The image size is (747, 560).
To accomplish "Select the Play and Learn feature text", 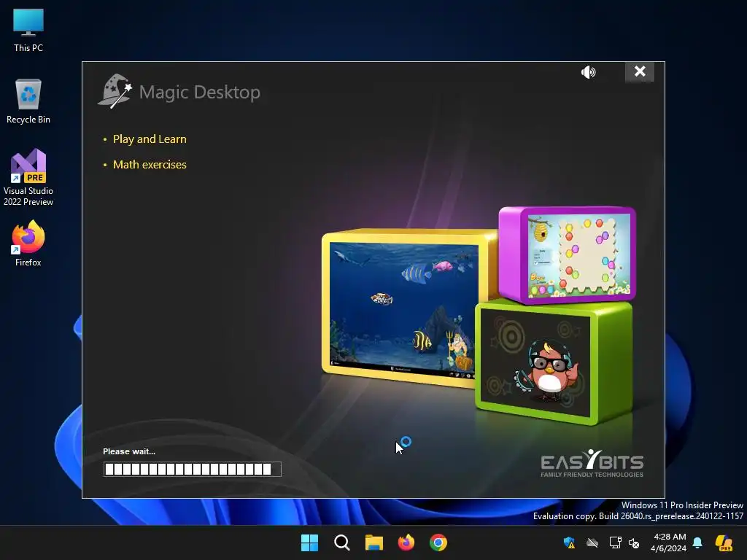I will pos(150,139).
